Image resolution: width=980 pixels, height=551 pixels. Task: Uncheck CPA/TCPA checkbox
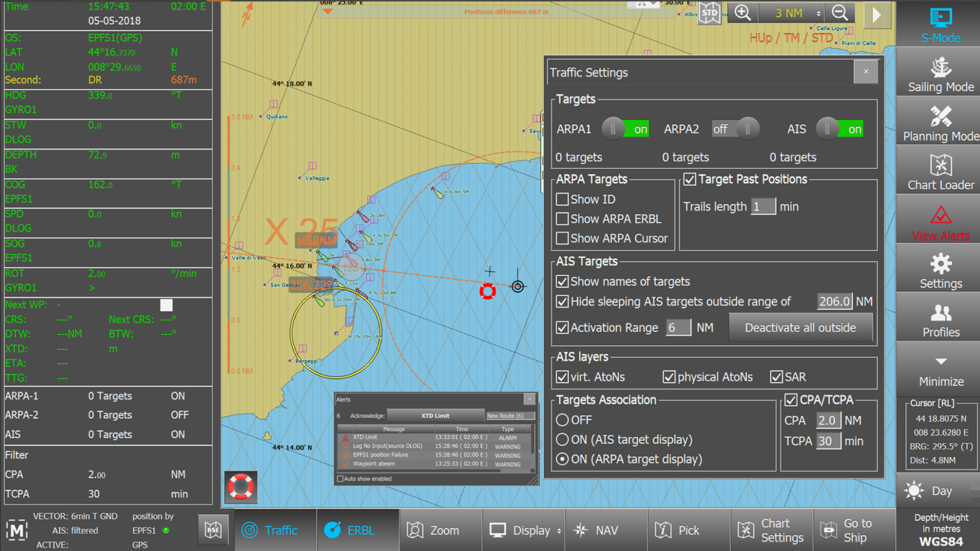(791, 400)
